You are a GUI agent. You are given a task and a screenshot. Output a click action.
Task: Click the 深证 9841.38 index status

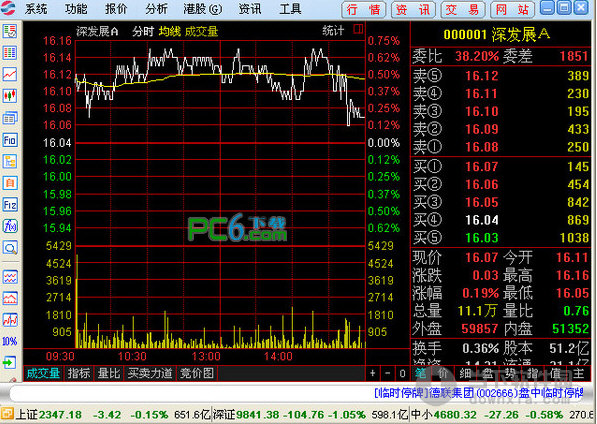point(311,414)
